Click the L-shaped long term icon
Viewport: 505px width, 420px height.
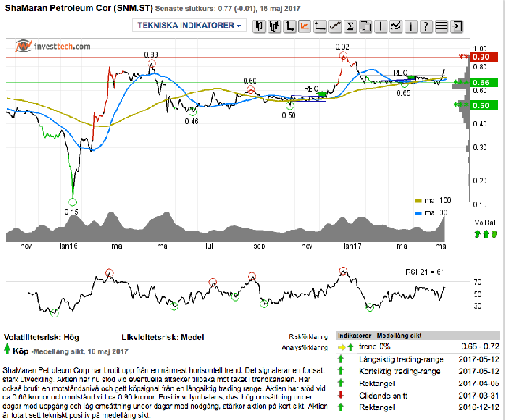pos(290,26)
